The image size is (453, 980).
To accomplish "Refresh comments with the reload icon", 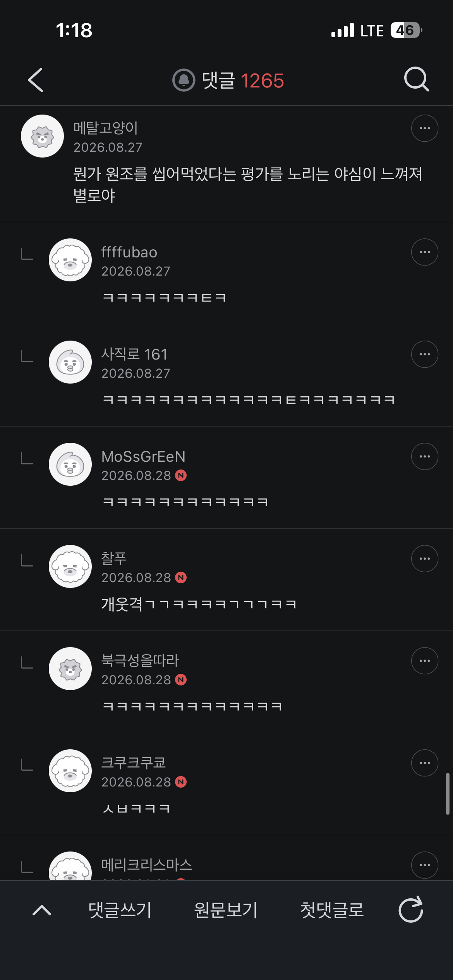I will pyautogui.click(x=411, y=910).
